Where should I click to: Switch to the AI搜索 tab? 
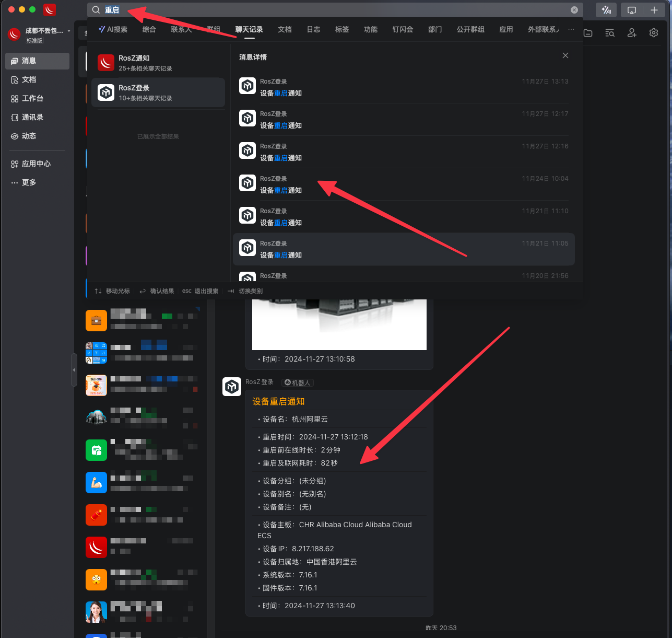[113, 29]
